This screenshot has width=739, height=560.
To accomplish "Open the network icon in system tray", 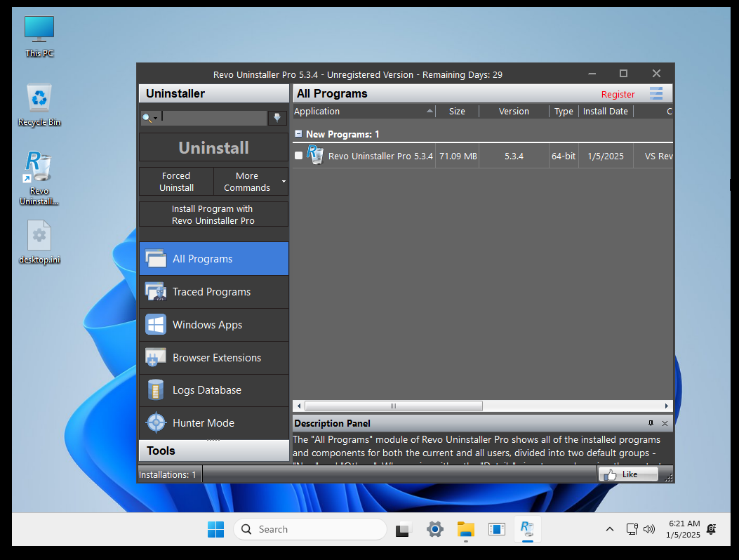I will [632, 529].
